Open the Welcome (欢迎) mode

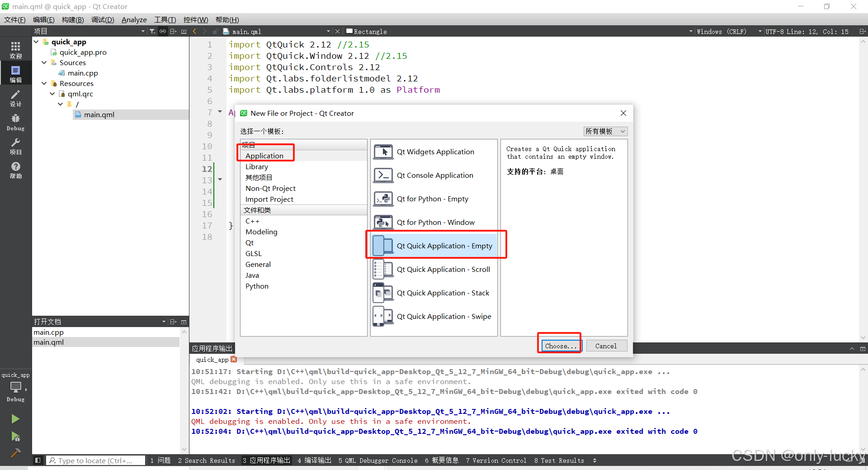point(16,50)
